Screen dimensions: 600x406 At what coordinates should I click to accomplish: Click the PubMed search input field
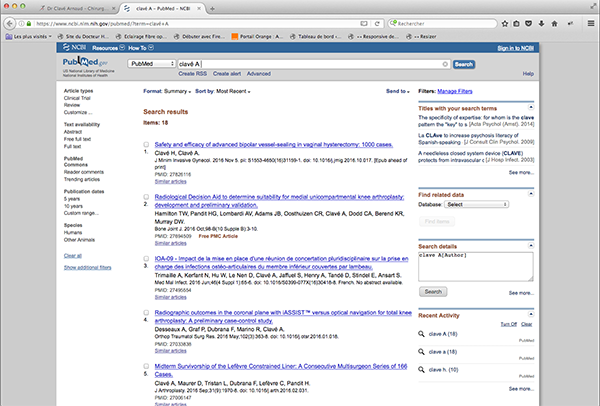pyautogui.click(x=313, y=64)
